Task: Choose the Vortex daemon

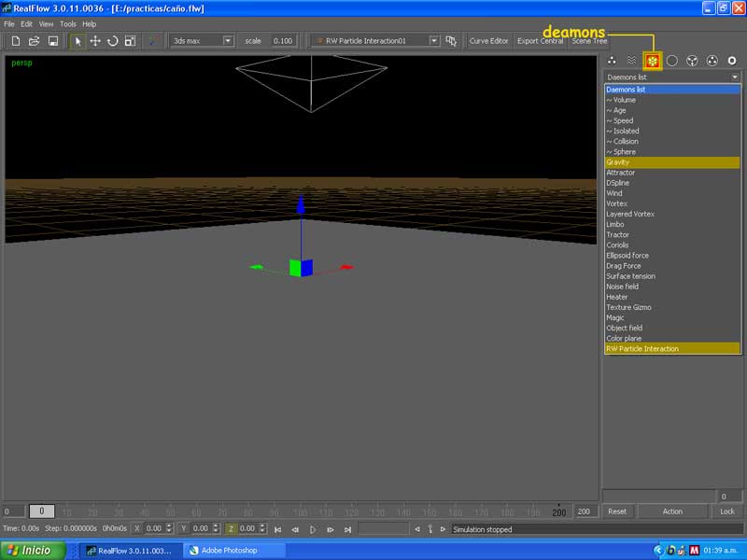Action: (672, 203)
